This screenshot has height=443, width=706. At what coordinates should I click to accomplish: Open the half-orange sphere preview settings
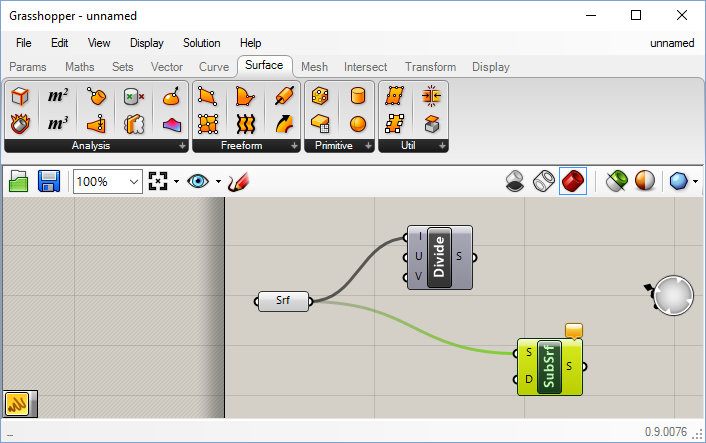pos(645,181)
